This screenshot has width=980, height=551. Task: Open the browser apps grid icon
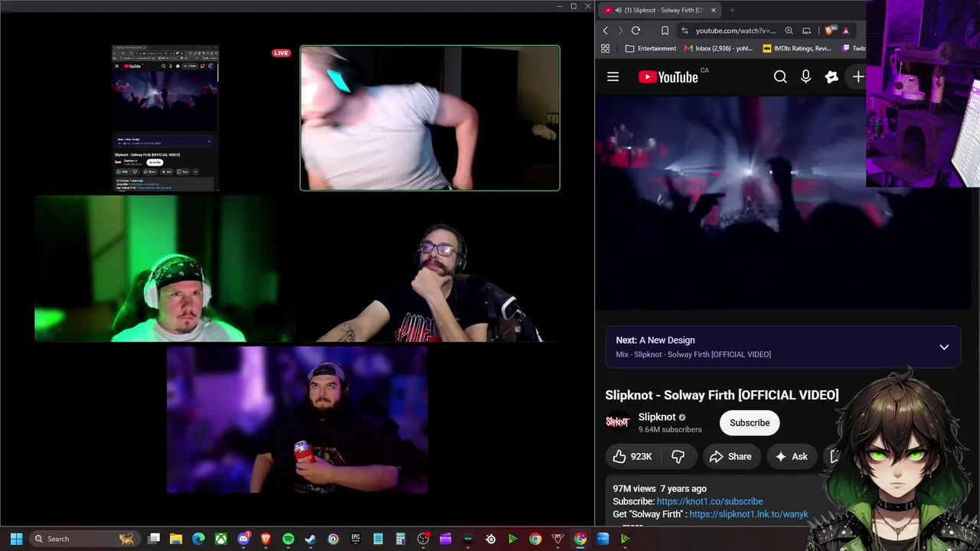(605, 48)
